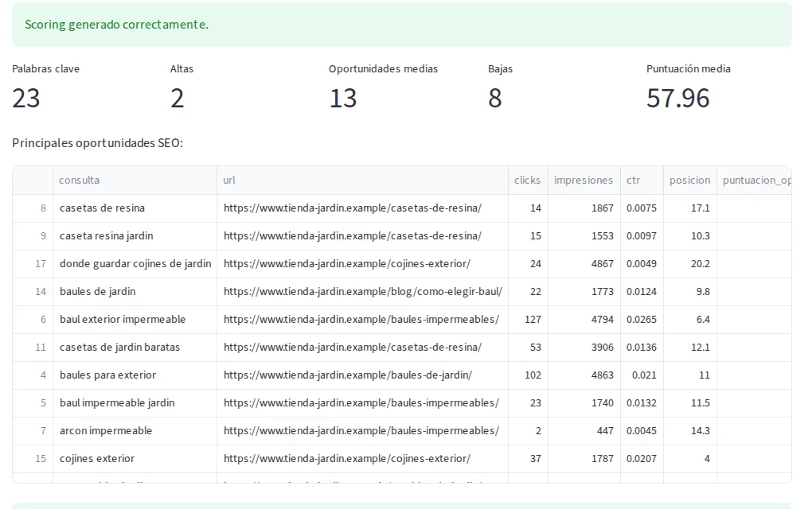This screenshot has width=812, height=509.
Task: Click the 'ctr' column header
Action: click(642, 180)
